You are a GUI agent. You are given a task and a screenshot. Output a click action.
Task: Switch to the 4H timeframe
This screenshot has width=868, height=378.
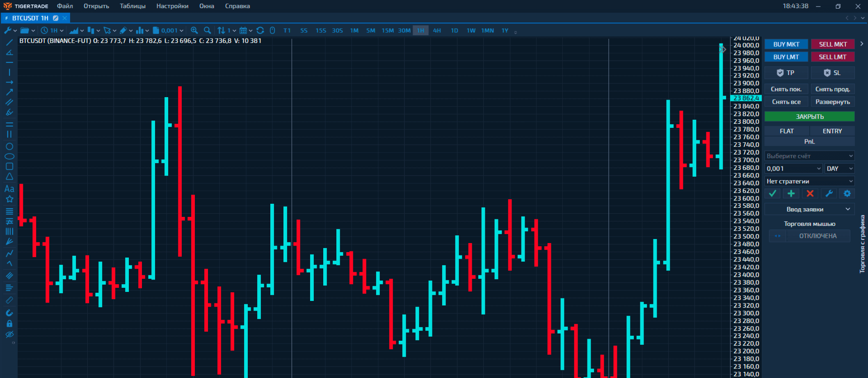[x=437, y=30]
